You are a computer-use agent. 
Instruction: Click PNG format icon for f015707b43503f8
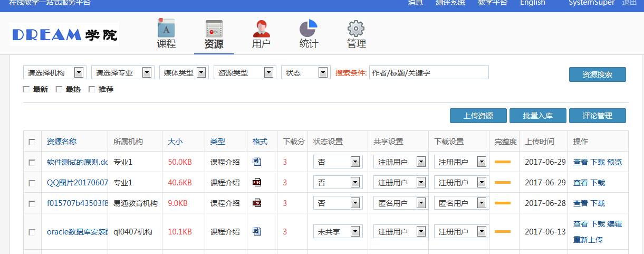(x=257, y=203)
